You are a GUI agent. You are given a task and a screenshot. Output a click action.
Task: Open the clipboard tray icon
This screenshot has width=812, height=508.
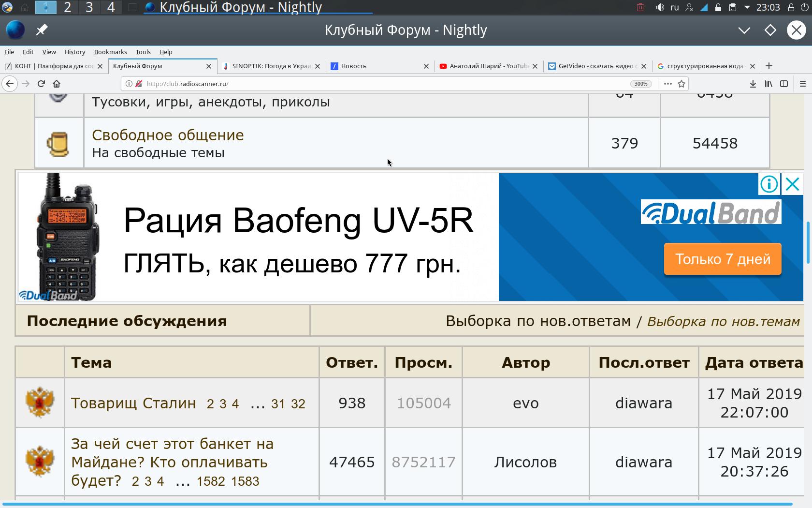click(733, 7)
